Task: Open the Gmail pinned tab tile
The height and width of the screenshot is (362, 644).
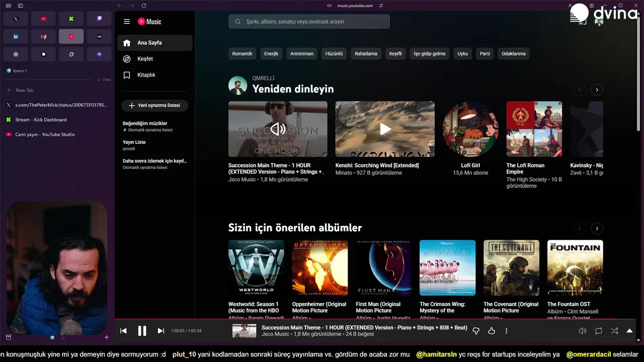Action: pyautogui.click(x=43, y=37)
